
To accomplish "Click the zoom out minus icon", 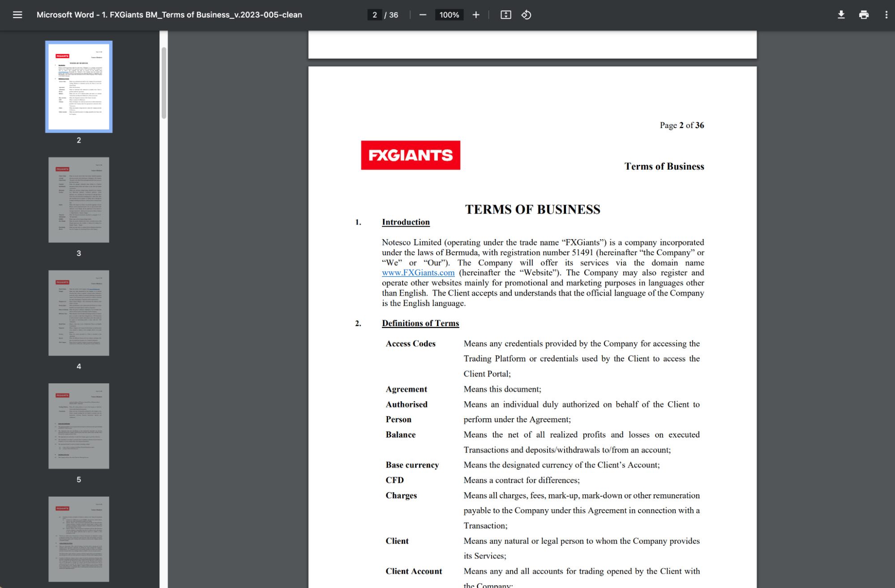I will (x=422, y=14).
